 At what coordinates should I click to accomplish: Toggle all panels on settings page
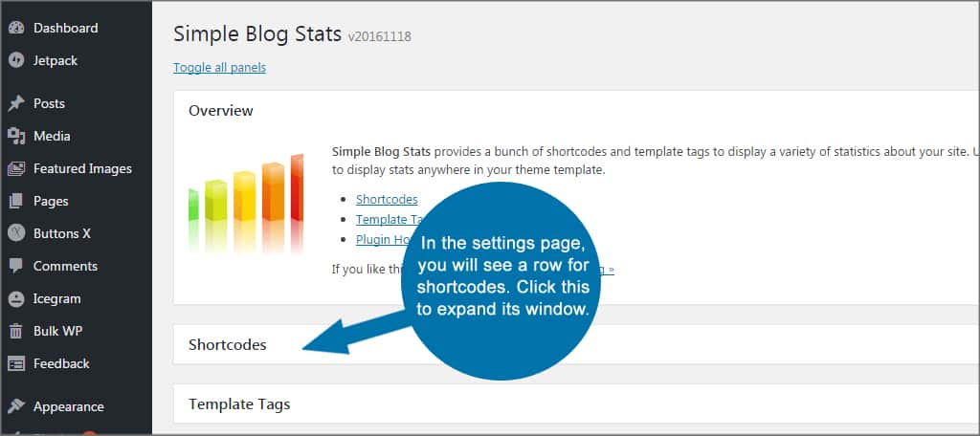[219, 68]
